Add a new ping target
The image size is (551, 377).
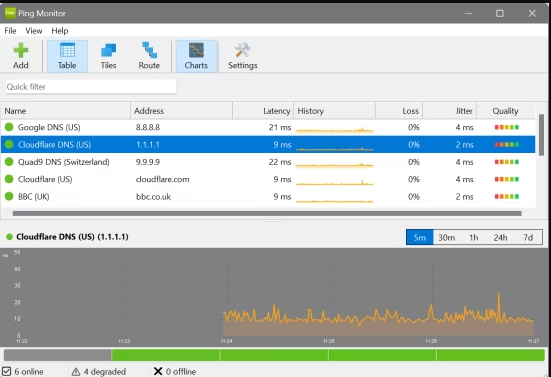(21, 56)
